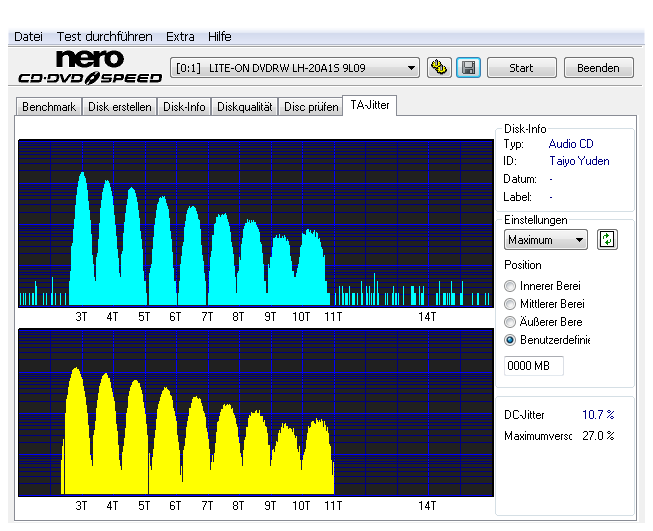This screenshot has height=531, width=653.
Task: Click the Einstellungen group label
Action: [x=536, y=220]
